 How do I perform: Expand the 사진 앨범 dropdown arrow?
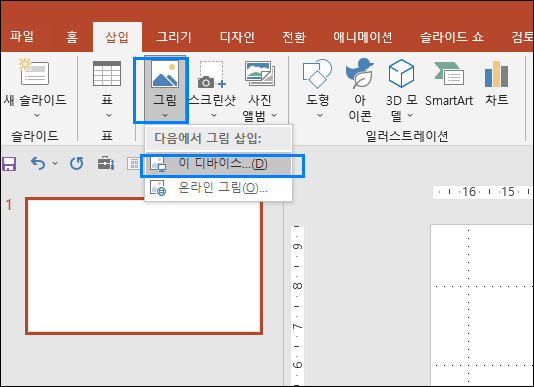tap(274, 115)
